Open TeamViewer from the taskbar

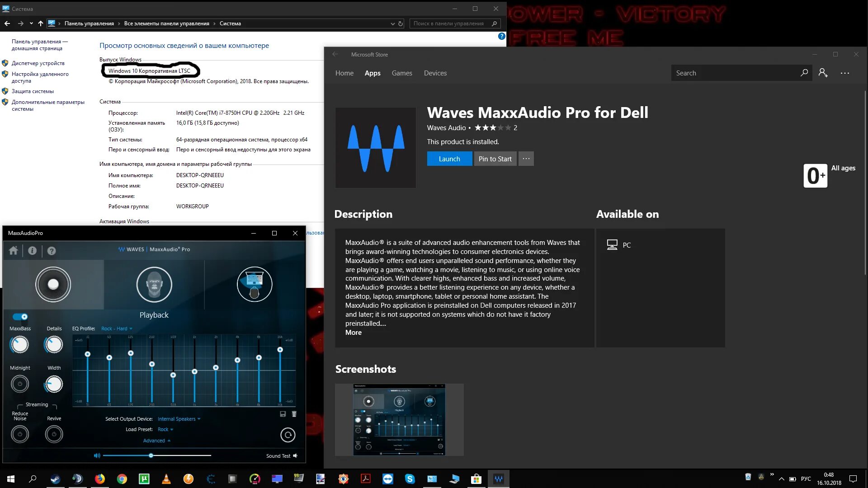pyautogui.click(x=387, y=479)
